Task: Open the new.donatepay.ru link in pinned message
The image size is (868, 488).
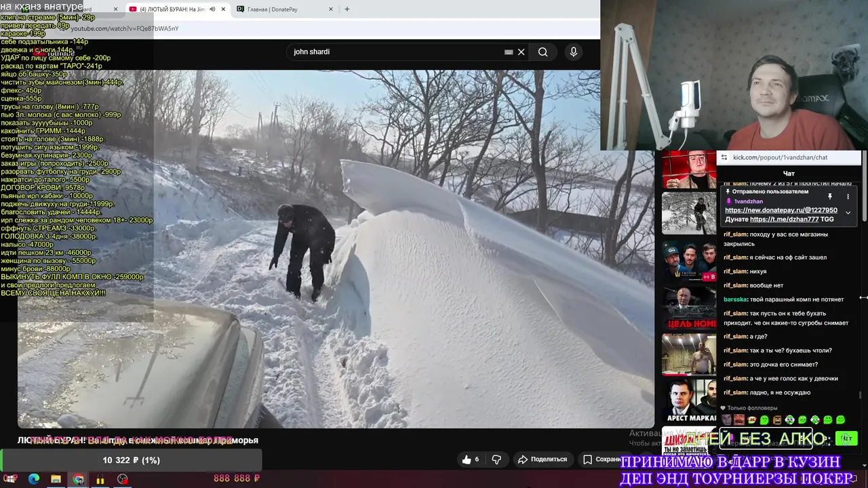Action: point(781,210)
